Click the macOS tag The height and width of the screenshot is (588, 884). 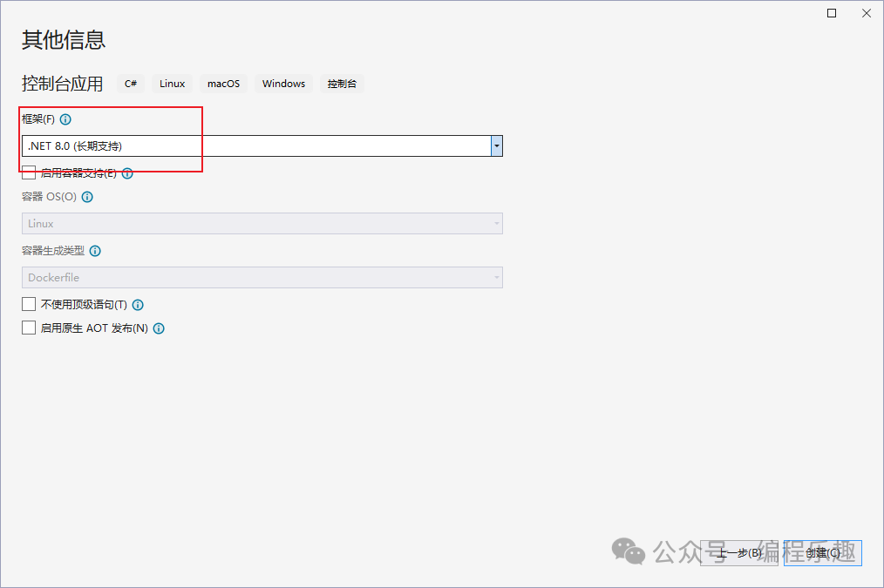coord(223,84)
